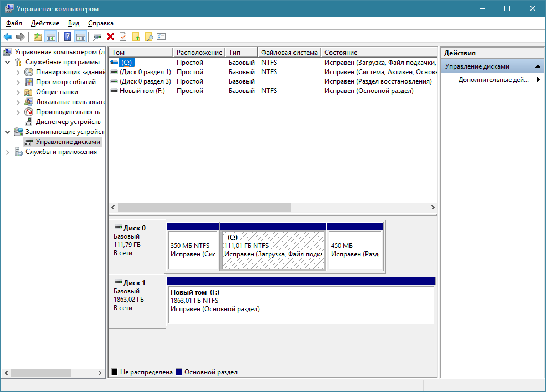Click the Просмотр событий tree icon
Viewport: 546px width, 392px height.
click(x=29, y=82)
